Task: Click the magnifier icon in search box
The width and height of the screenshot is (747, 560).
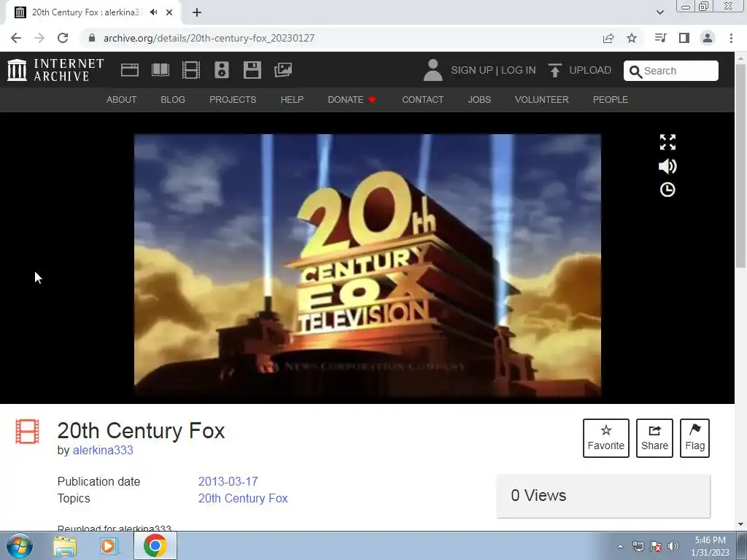Action: (x=635, y=71)
